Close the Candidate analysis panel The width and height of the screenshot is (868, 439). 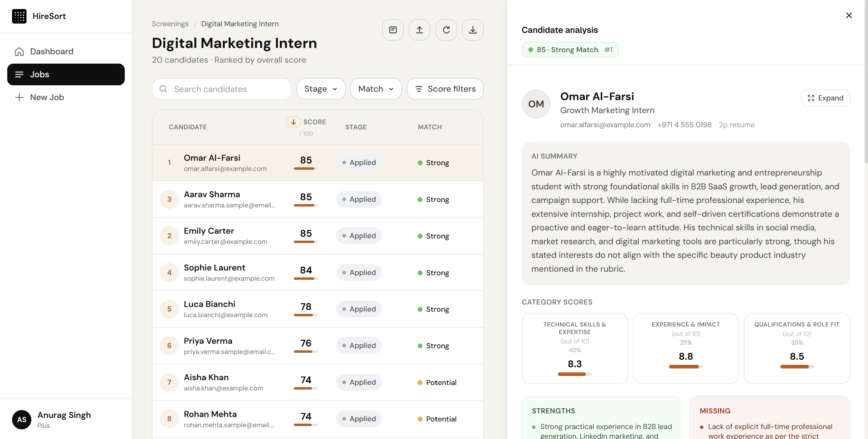coord(849,15)
